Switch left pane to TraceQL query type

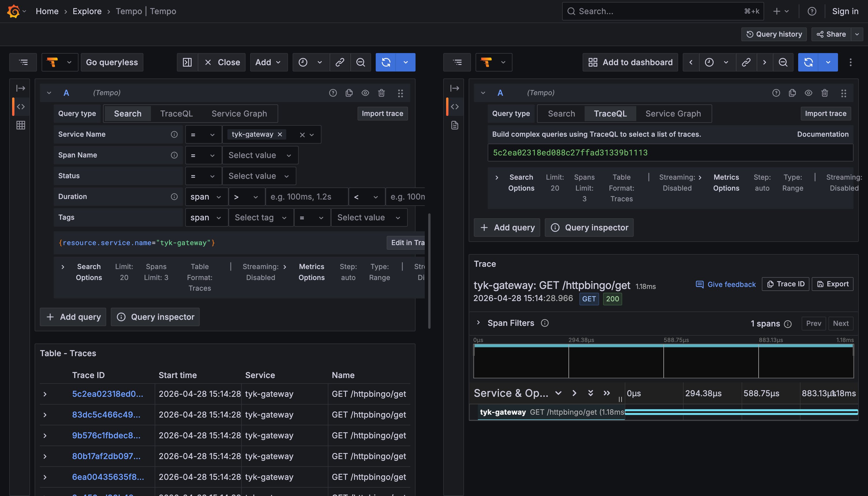[x=177, y=114]
